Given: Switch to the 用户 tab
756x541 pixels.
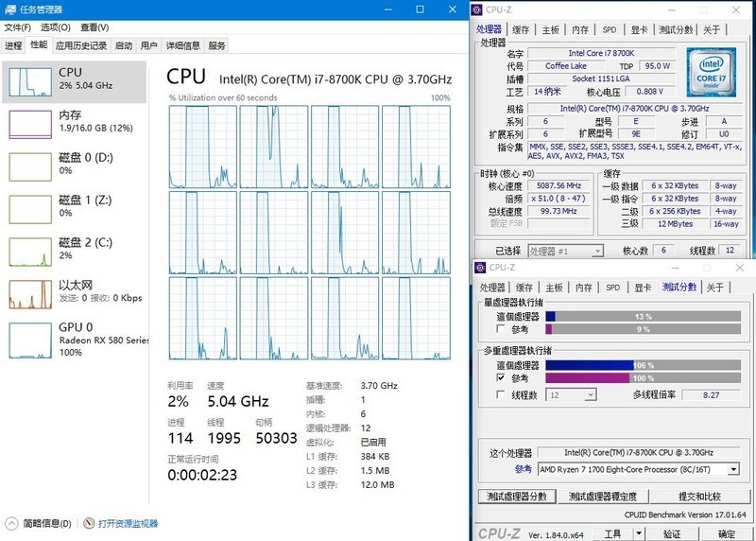Looking at the screenshot, I should coord(149,45).
